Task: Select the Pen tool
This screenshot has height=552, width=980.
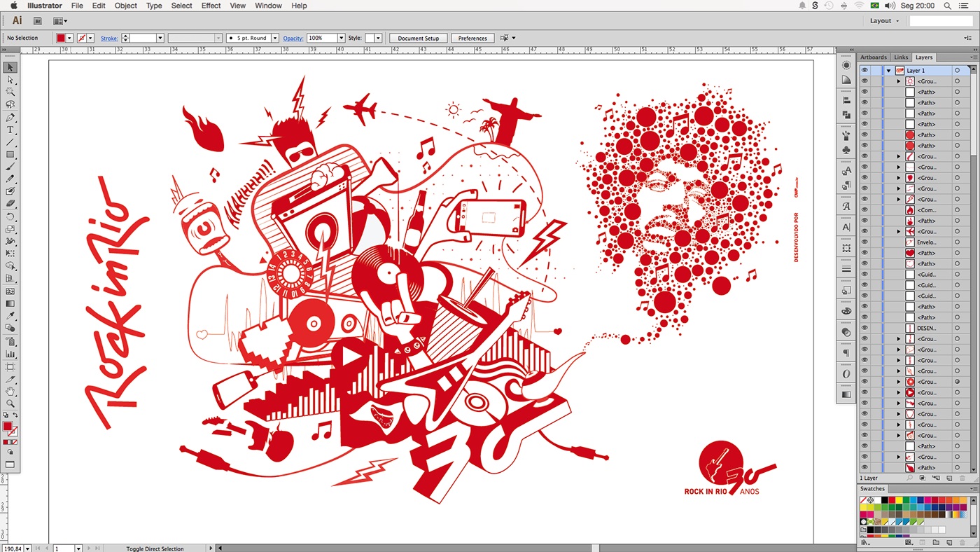Action: tap(10, 118)
